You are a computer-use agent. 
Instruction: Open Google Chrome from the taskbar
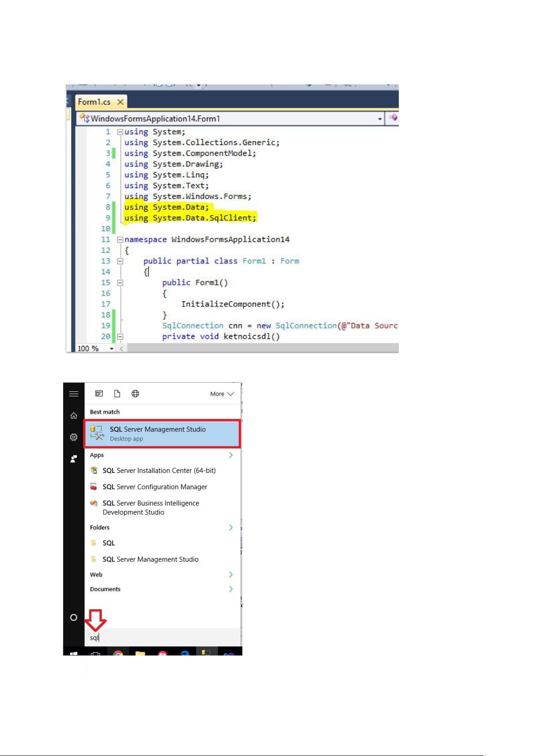(x=118, y=653)
